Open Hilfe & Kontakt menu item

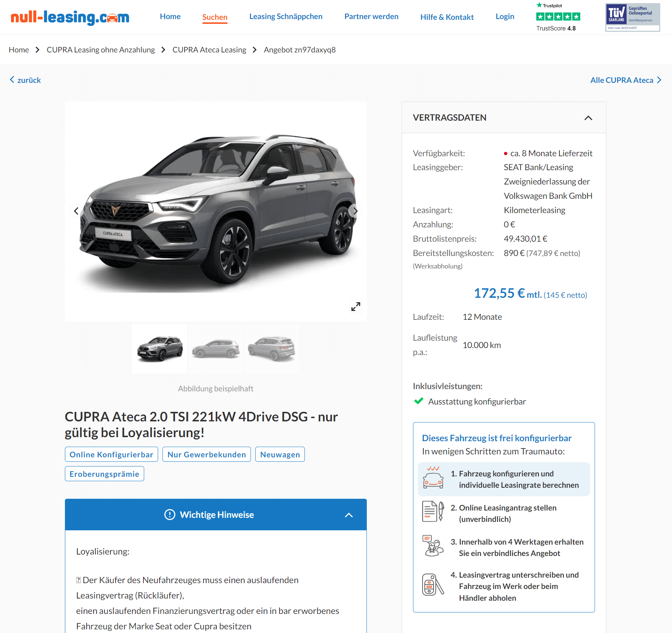[x=447, y=17]
